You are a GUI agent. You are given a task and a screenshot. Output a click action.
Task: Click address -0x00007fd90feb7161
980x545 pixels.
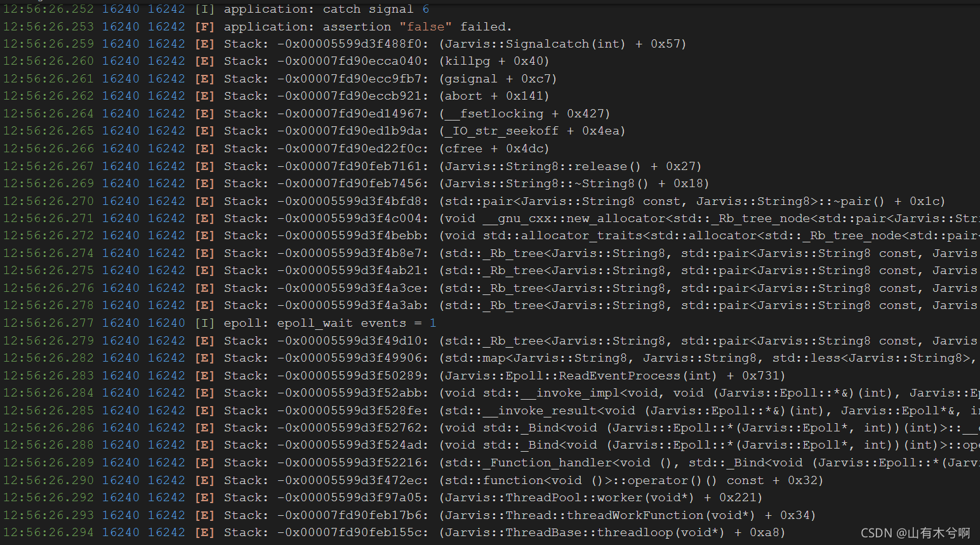point(353,166)
